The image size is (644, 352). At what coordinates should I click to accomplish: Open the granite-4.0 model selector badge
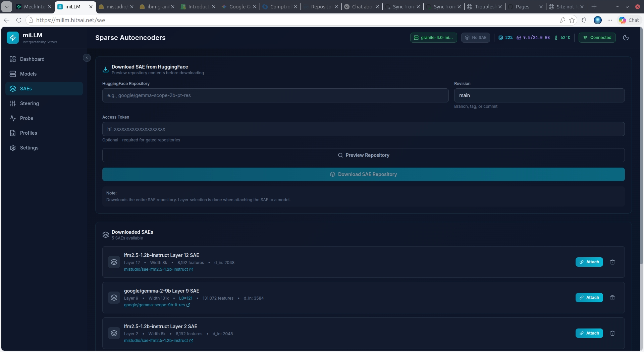pos(433,38)
